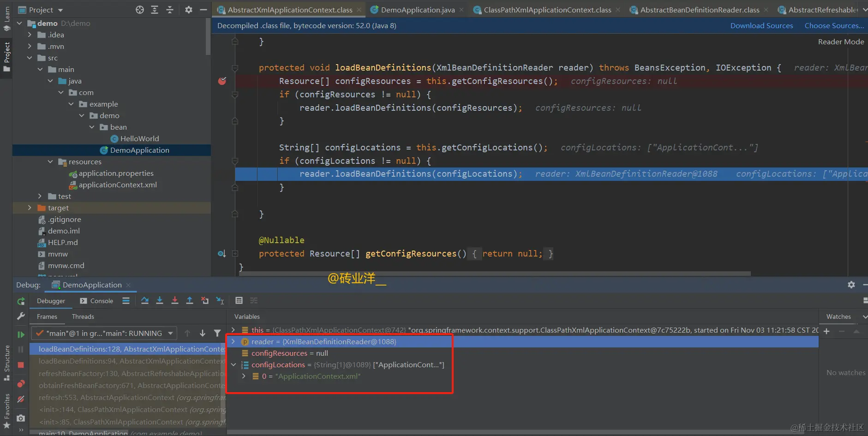Click the Drop Frame icon
This screenshot has width=868, height=436.
click(205, 300)
